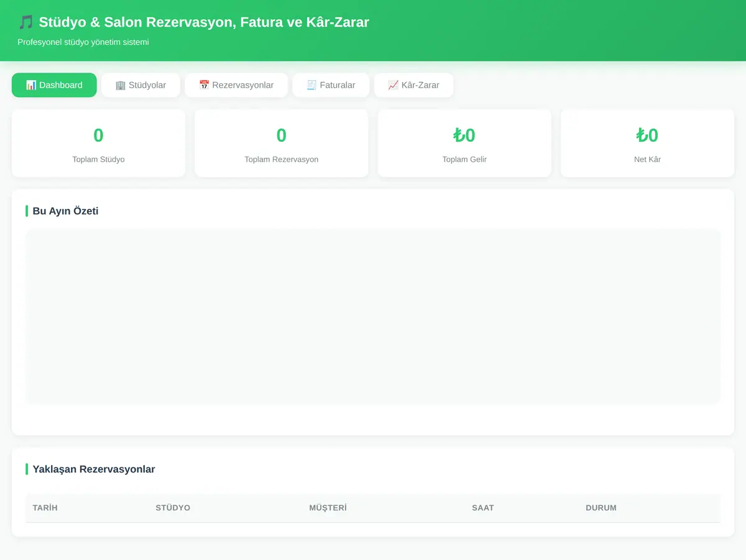Click the TARİH column header

pos(45,508)
